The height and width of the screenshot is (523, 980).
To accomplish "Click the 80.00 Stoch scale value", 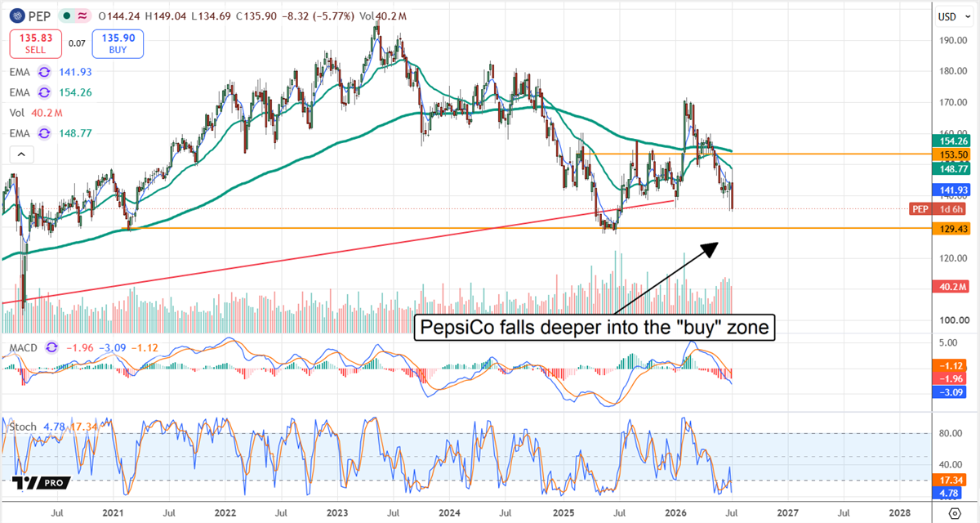I will pyautogui.click(x=951, y=434).
